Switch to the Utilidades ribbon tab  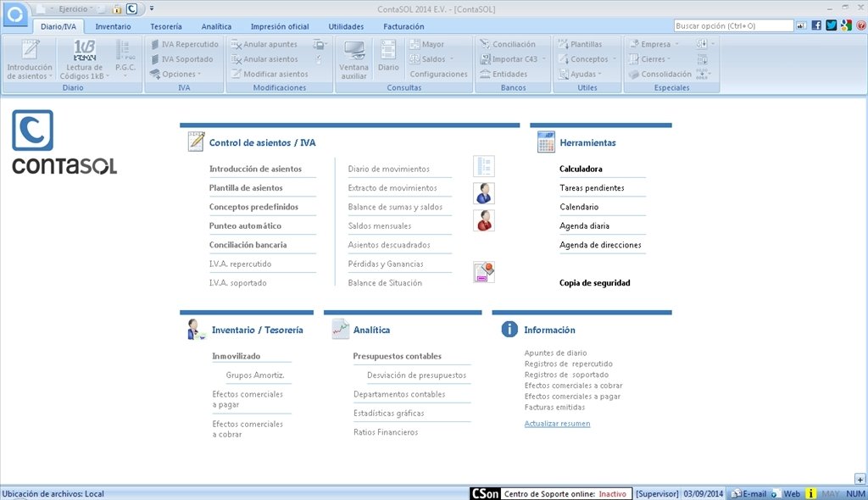pyautogui.click(x=346, y=26)
